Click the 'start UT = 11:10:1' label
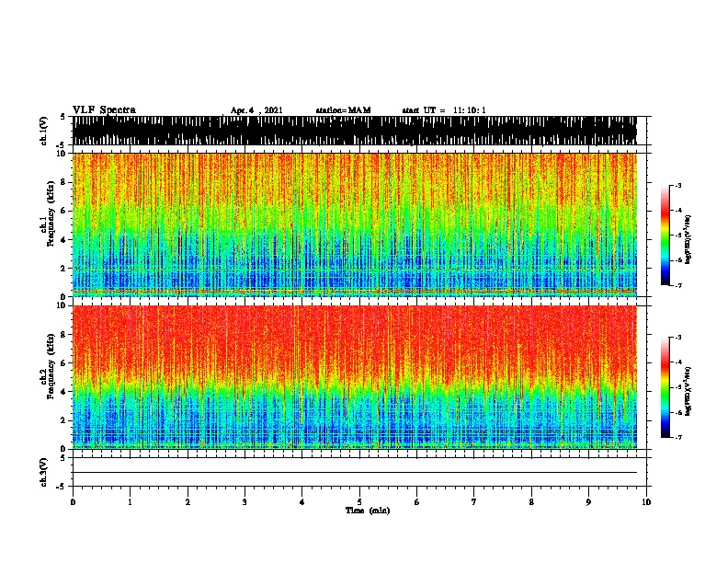Image resolution: width=728 pixels, height=563 pixels. (x=444, y=110)
